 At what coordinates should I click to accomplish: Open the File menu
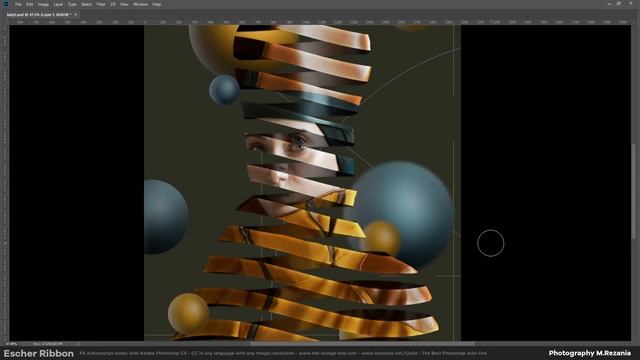click(18, 4)
